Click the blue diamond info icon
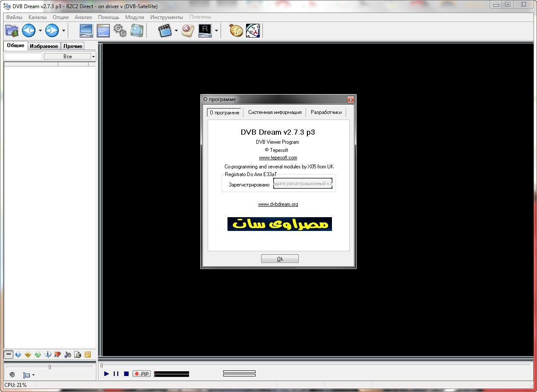 [18, 354]
